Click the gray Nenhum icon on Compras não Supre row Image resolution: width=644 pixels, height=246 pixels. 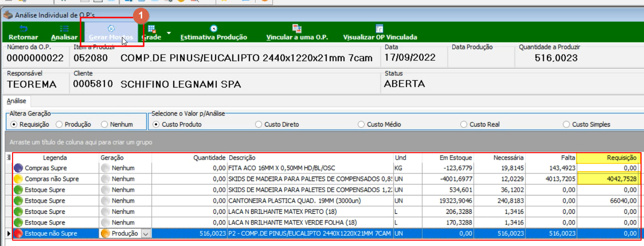tap(105, 179)
